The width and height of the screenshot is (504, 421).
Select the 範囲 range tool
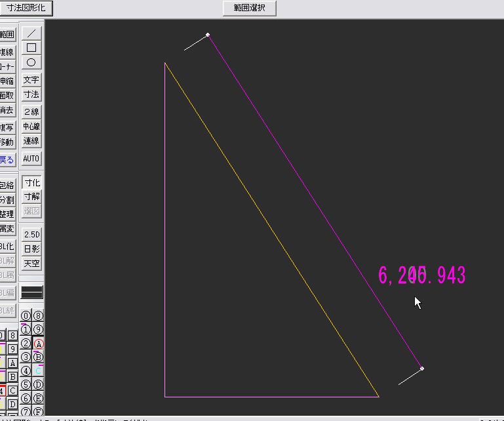(7, 34)
